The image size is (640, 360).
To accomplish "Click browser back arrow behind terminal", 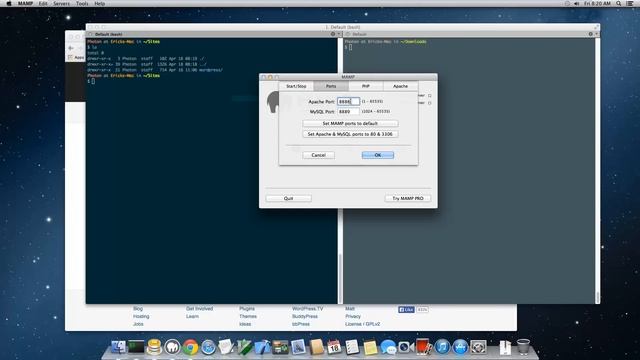I will (x=71, y=48).
